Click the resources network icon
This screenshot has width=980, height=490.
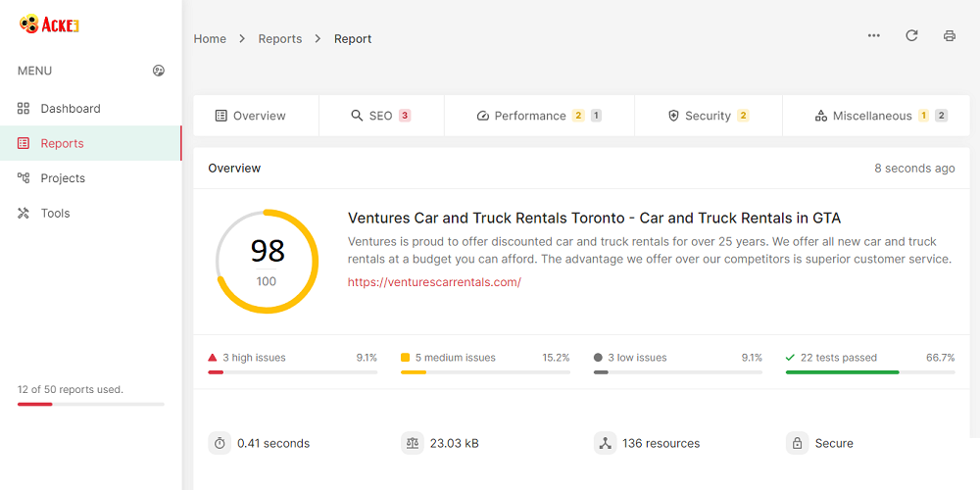click(605, 443)
